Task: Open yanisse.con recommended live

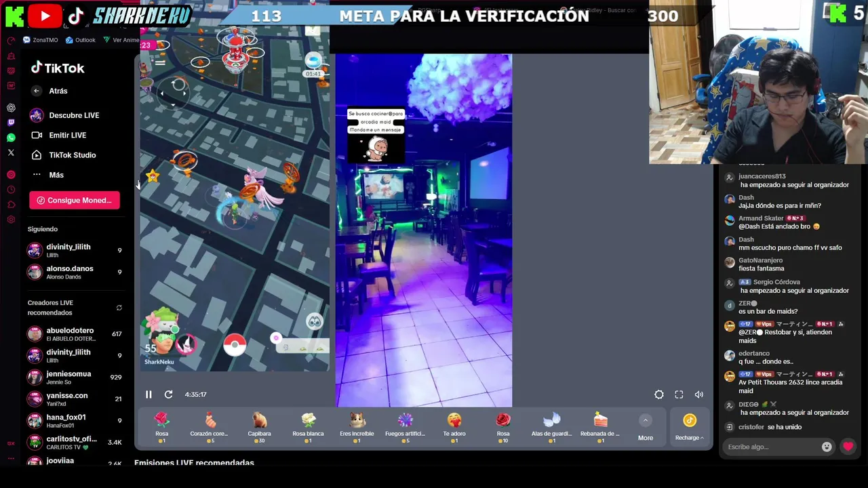Action: (75, 399)
